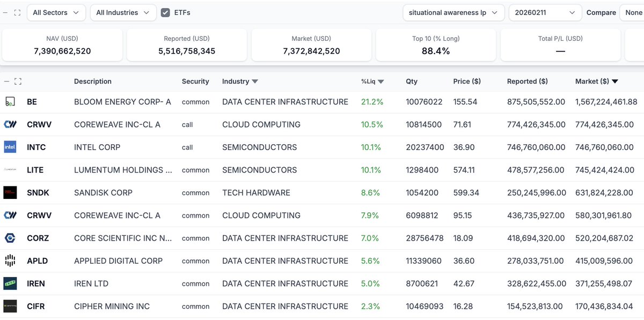Click LUMENTUM HOLDINGS description cell
This screenshot has height=320, width=644.
(123, 170)
